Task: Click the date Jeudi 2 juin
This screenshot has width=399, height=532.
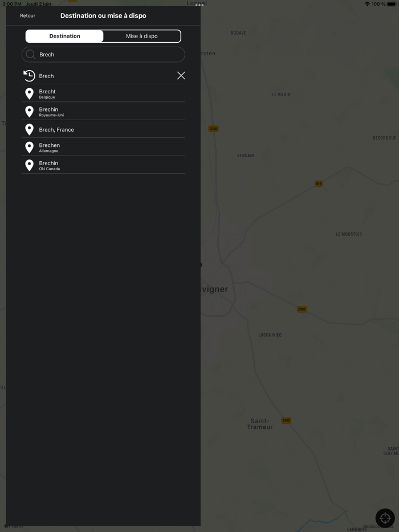Action: [x=38, y=4]
